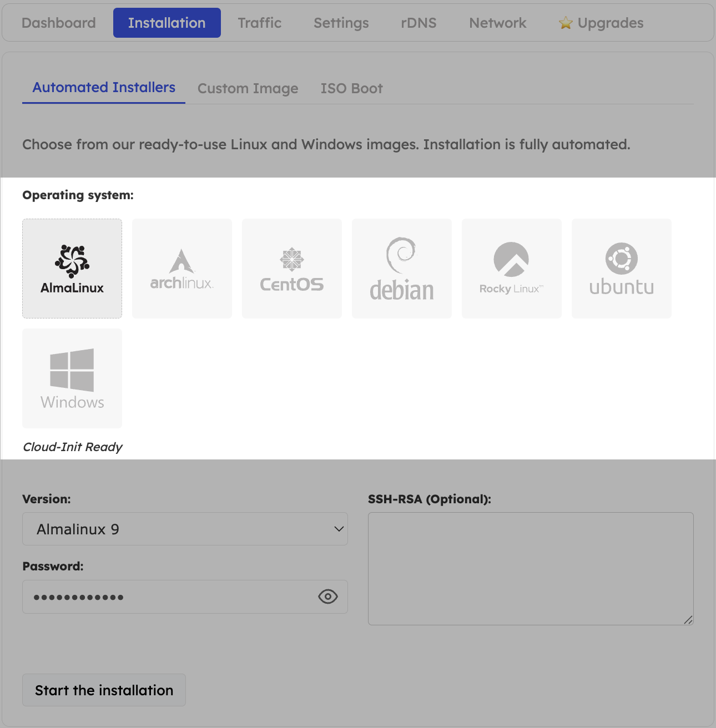This screenshot has height=728, width=716.
Task: Click inside the SSH-RSA optional field
Action: click(530, 568)
